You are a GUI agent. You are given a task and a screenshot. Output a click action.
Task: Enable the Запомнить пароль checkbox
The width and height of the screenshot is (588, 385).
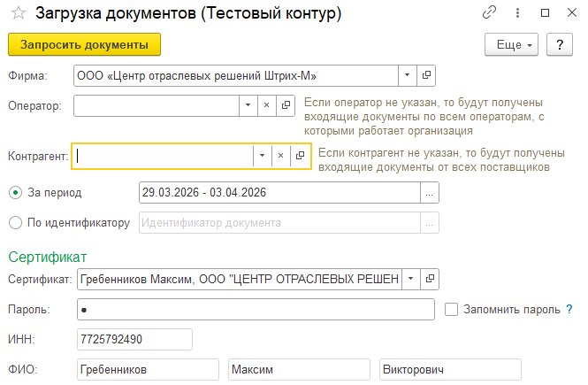[x=451, y=309]
